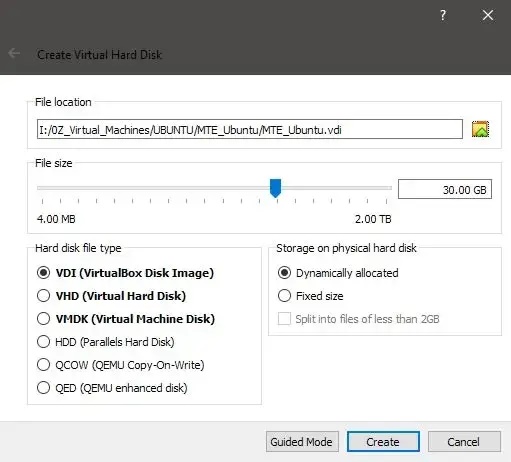Click the 30.00 GB size field
The image size is (511, 462).
click(x=445, y=189)
